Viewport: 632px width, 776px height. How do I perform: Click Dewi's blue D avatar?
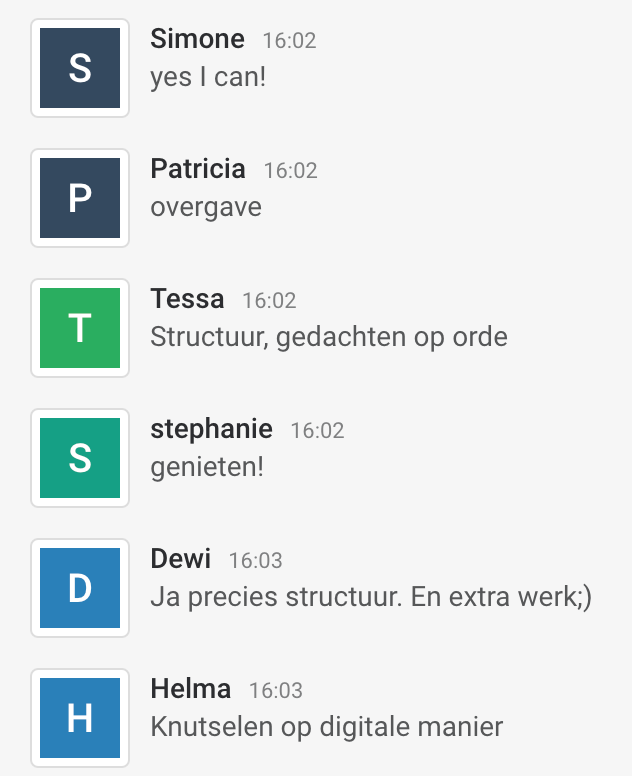pyautogui.click(x=80, y=588)
